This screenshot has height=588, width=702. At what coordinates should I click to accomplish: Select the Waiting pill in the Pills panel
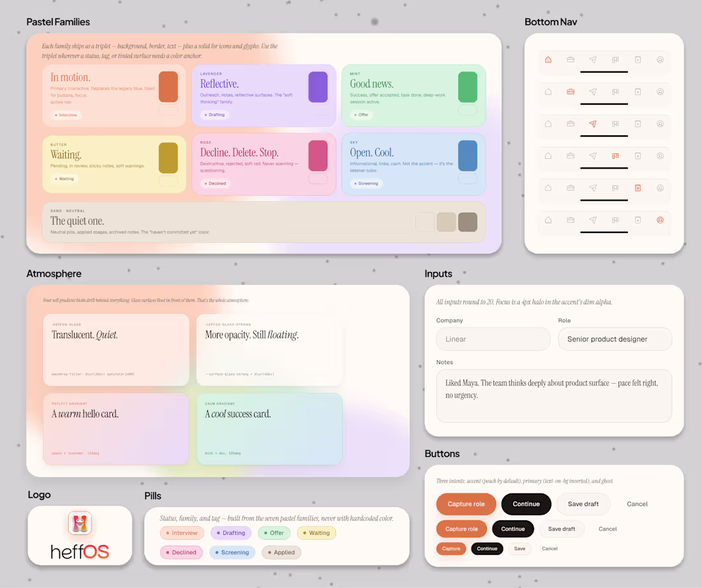pyautogui.click(x=317, y=533)
